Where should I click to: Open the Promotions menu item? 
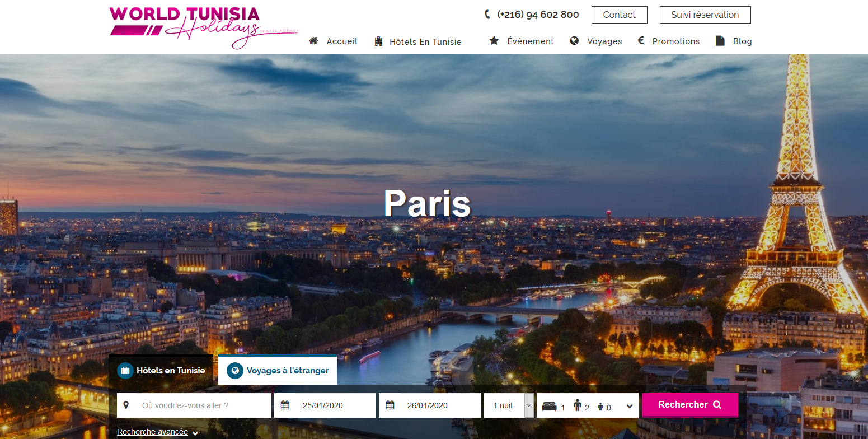tap(675, 41)
